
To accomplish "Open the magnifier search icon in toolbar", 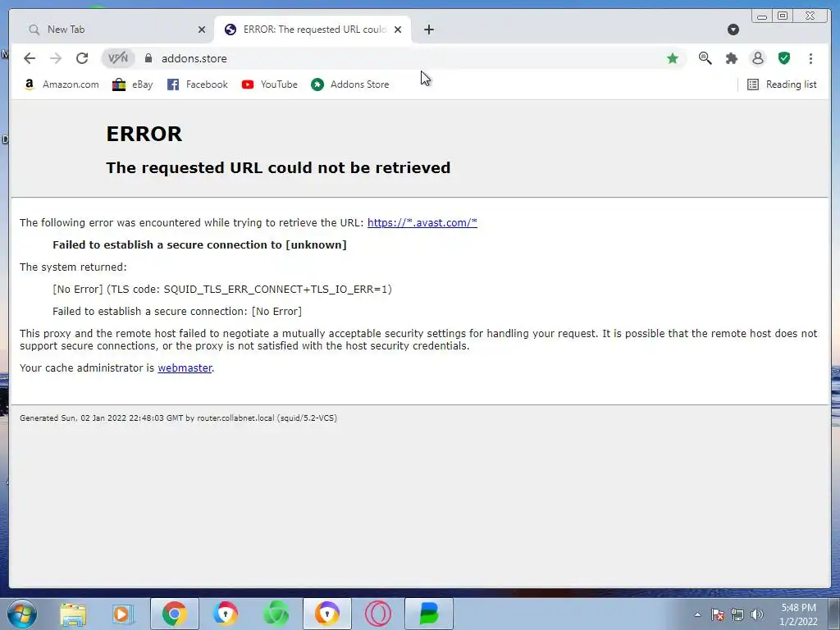I will pyautogui.click(x=705, y=58).
